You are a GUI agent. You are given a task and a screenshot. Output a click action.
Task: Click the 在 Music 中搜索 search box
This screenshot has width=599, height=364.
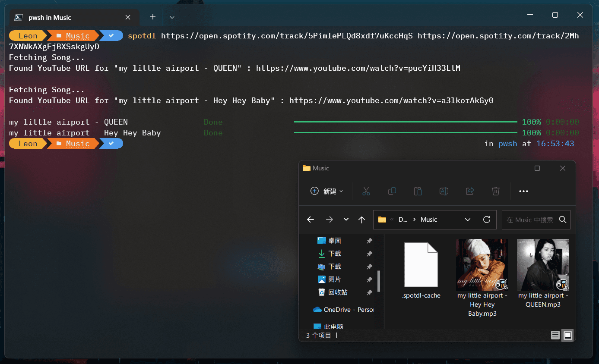536,220
